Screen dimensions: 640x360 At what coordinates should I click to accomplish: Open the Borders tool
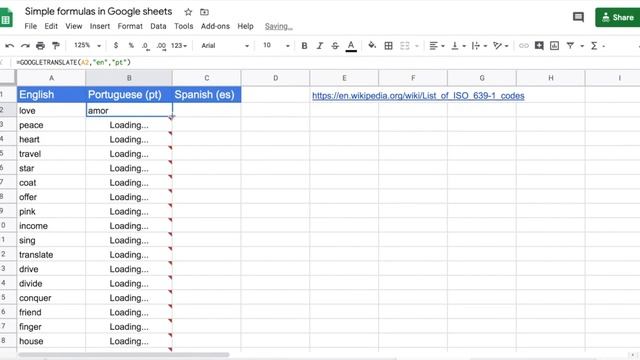tap(389, 46)
